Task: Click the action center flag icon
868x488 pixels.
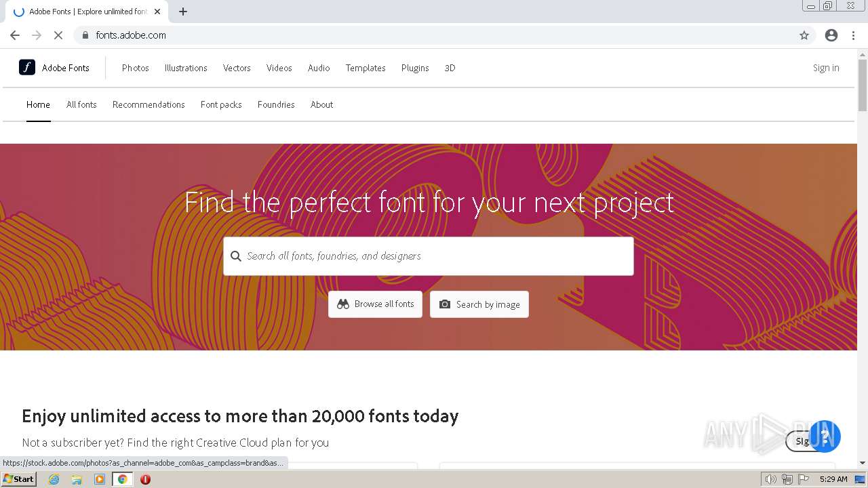Action: (804, 479)
